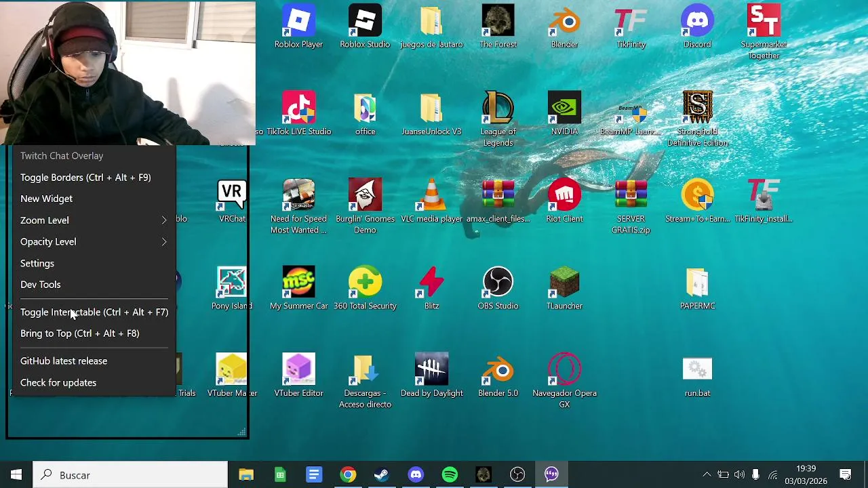868x488 pixels.
Task: Select the Pony Island shortcut
Action: pyautogui.click(x=232, y=288)
